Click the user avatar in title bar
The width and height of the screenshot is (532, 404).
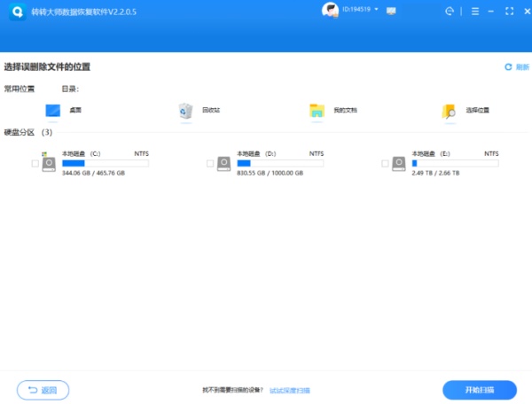(x=329, y=11)
